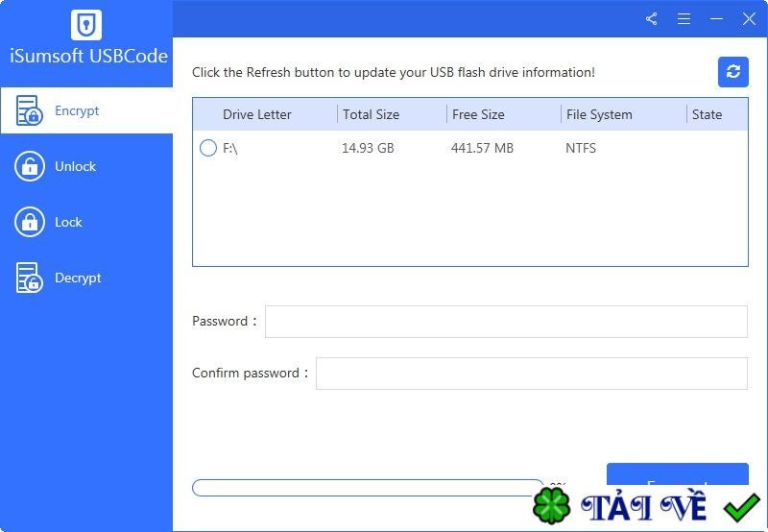
Task: Click the Free Size column header
Action: point(478,114)
